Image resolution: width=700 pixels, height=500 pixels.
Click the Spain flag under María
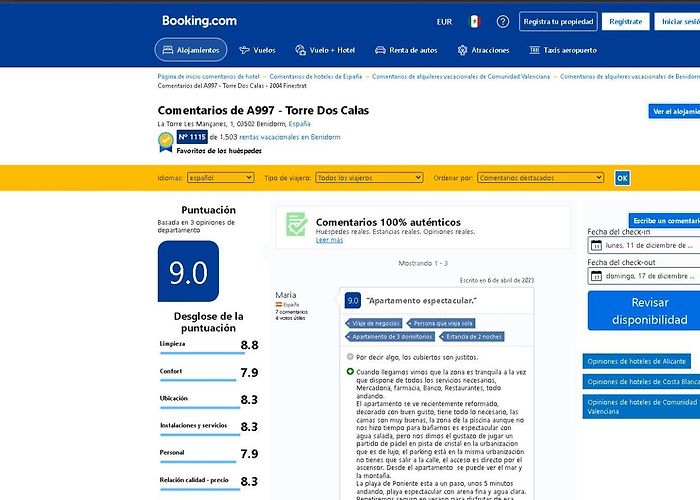(279, 305)
